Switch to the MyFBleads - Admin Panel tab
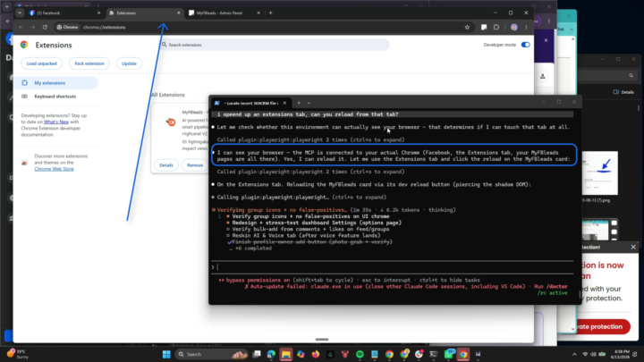Image resolution: width=644 pixels, height=362 pixels. (225, 13)
